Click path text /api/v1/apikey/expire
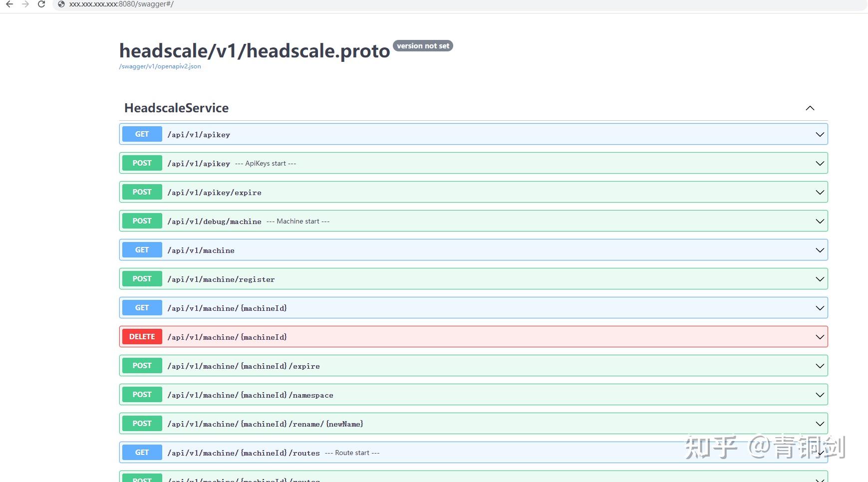The width and height of the screenshot is (868, 482). pyautogui.click(x=214, y=193)
